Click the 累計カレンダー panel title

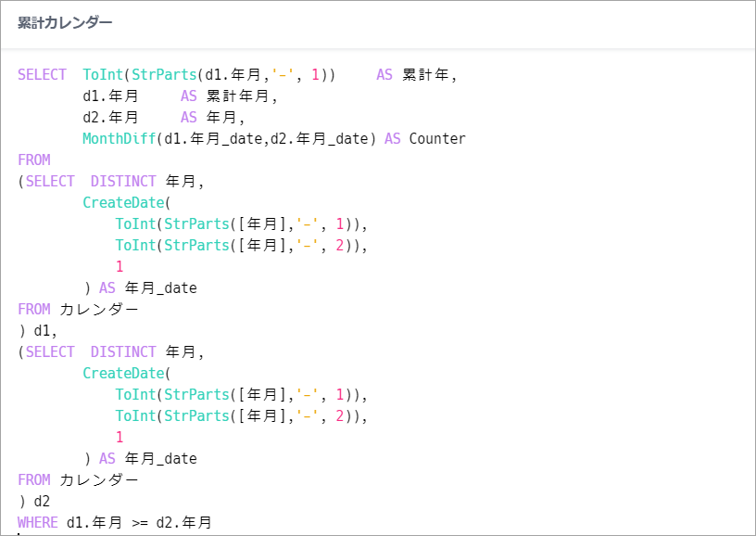[x=65, y=22]
